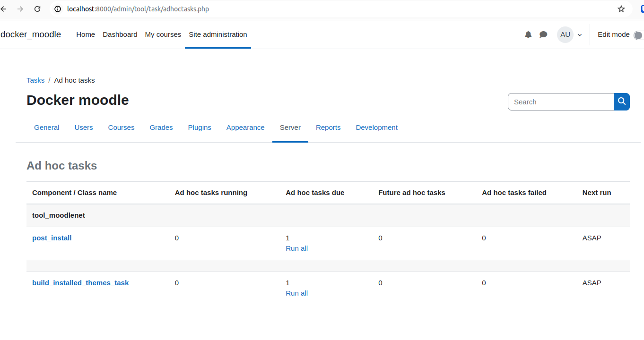
Task: Click the browser back arrow
Action: point(3,9)
